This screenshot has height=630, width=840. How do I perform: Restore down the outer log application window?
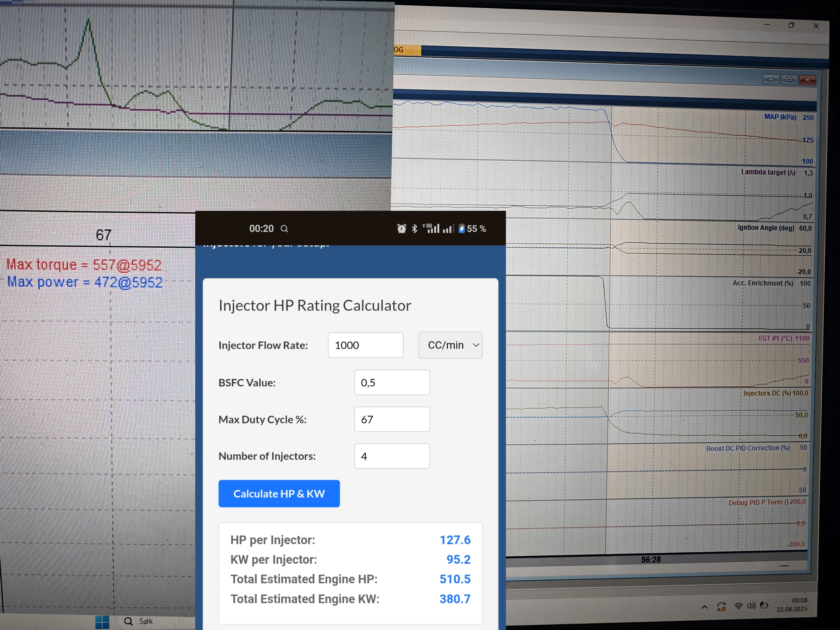(x=791, y=25)
